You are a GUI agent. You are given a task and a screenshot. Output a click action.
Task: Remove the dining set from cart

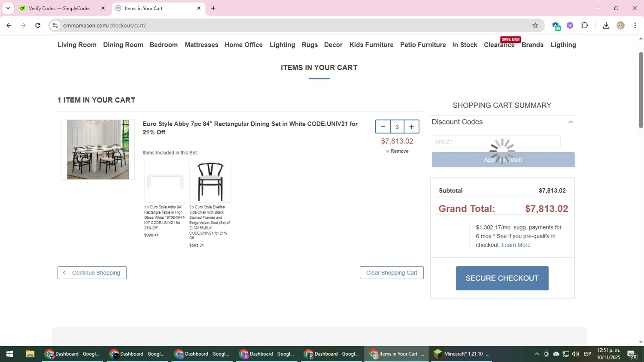[x=397, y=151]
